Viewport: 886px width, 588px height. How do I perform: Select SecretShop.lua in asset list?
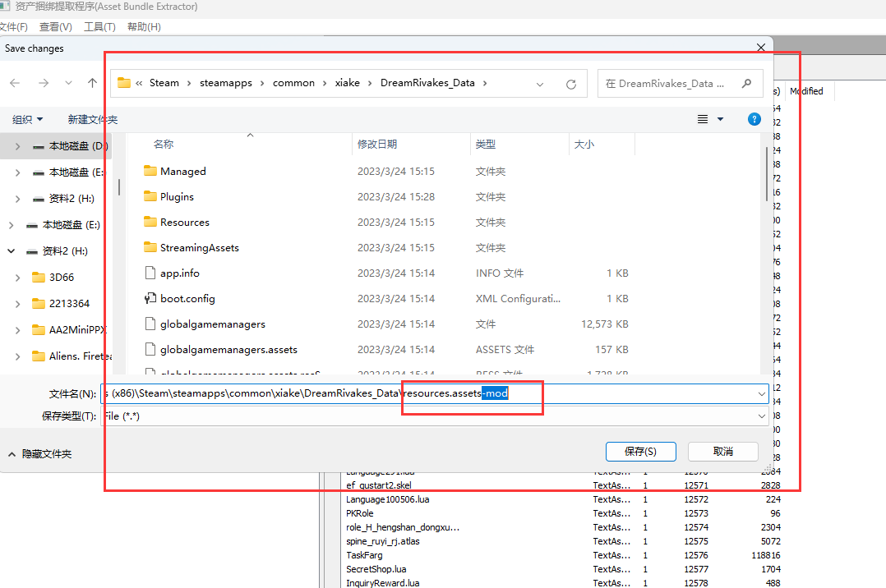point(376,569)
